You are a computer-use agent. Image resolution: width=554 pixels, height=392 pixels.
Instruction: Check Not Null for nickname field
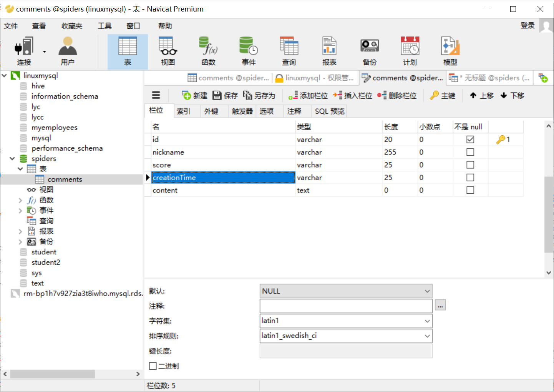click(x=470, y=152)
